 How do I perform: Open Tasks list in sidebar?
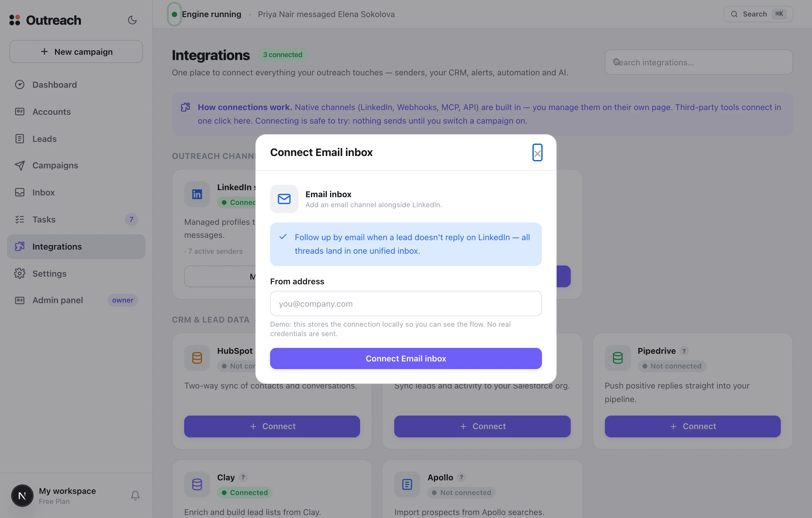tap(76, 219)
